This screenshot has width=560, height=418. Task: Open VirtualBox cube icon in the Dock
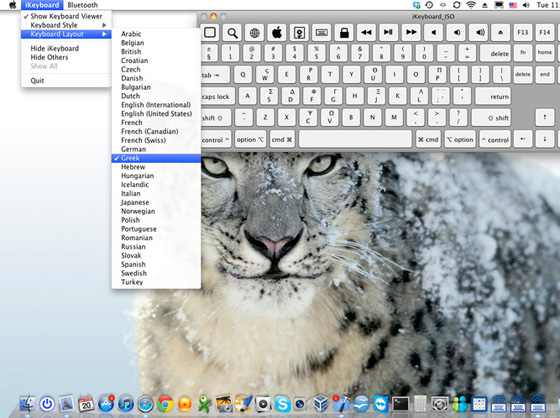coord(321,404)
